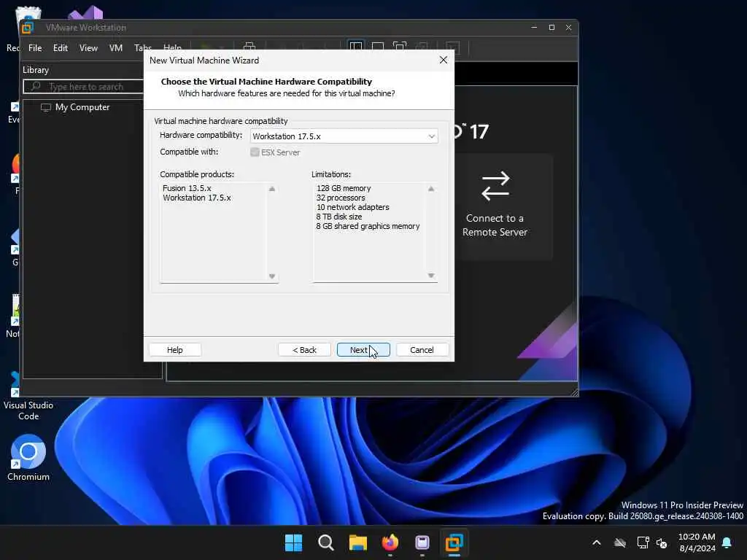Click the 10 network adapters limitation entry
This screenshot has height=560, width=747.
pos(352,207)
